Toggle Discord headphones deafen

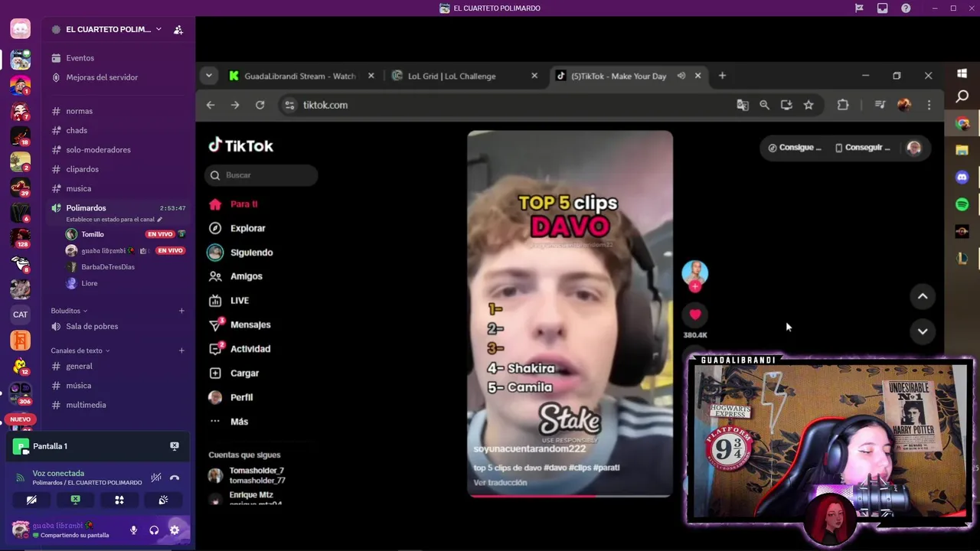point(154,530)
